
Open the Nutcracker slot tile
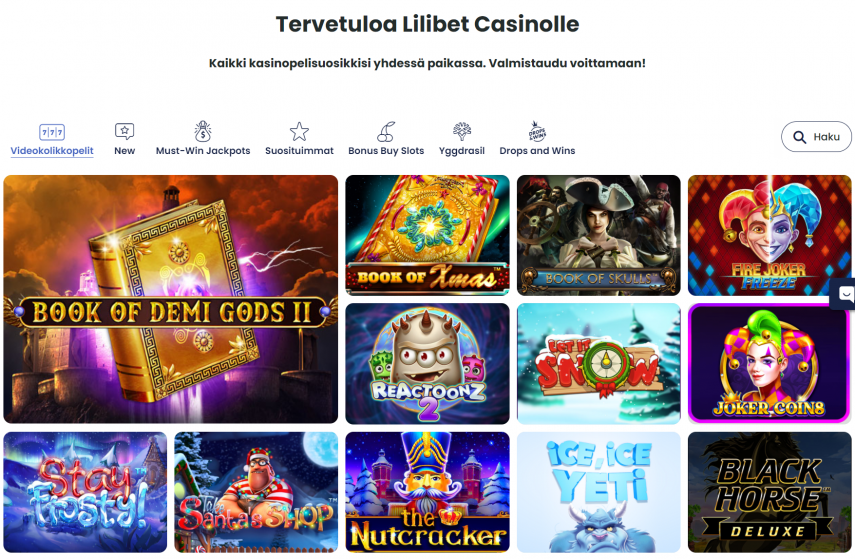[428, 492]
